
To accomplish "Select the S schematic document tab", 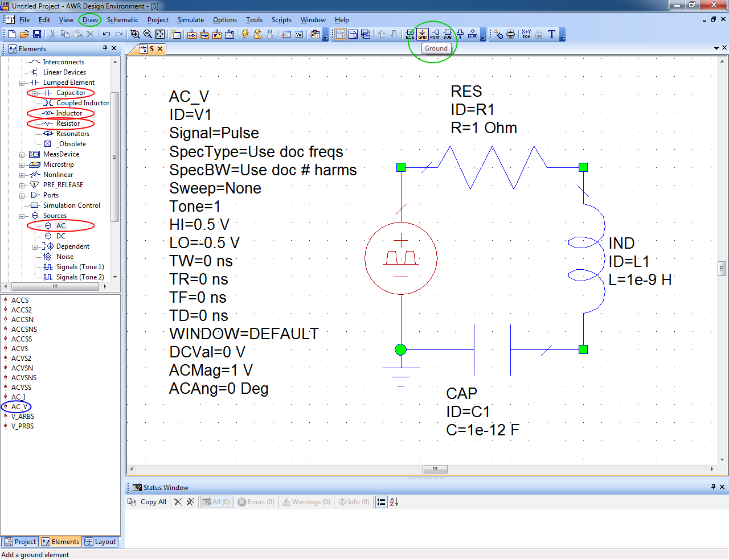I will point(151,49).
